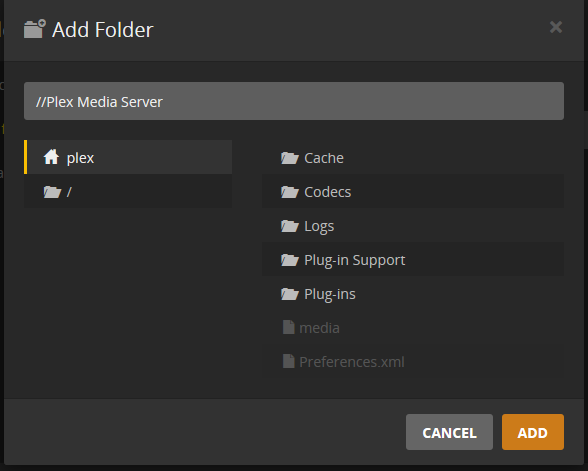Select the plex home icon
This screenshot has height=471, width=588.
point(51,157)
